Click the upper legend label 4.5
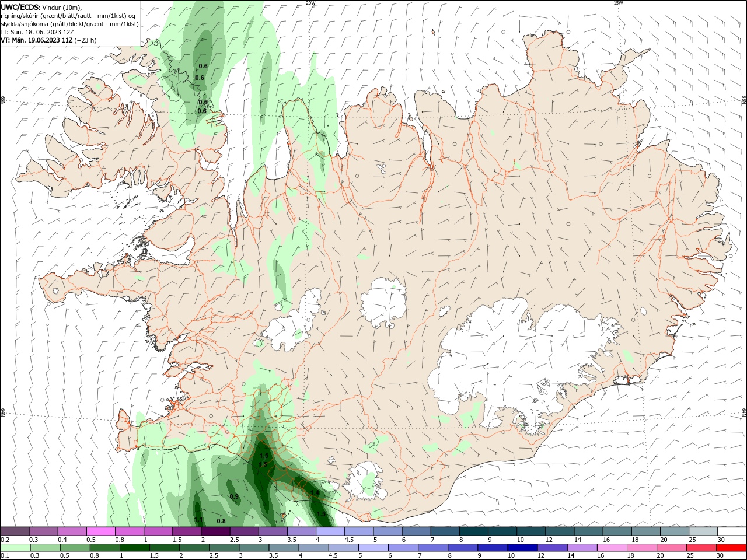The width and height of the screenshot is (747, 560). click(349, 540)
